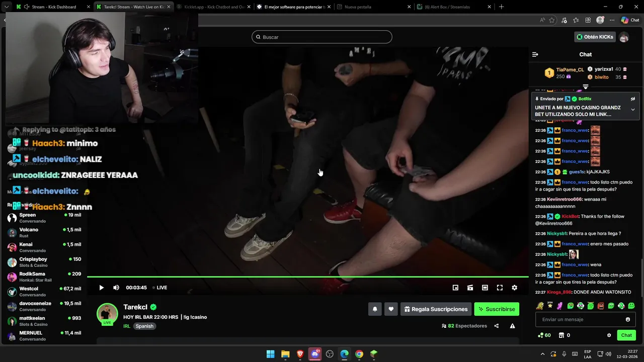644x362 pixels.
Task: Open browser profile avatar
Action: click(x=600, y=20)
